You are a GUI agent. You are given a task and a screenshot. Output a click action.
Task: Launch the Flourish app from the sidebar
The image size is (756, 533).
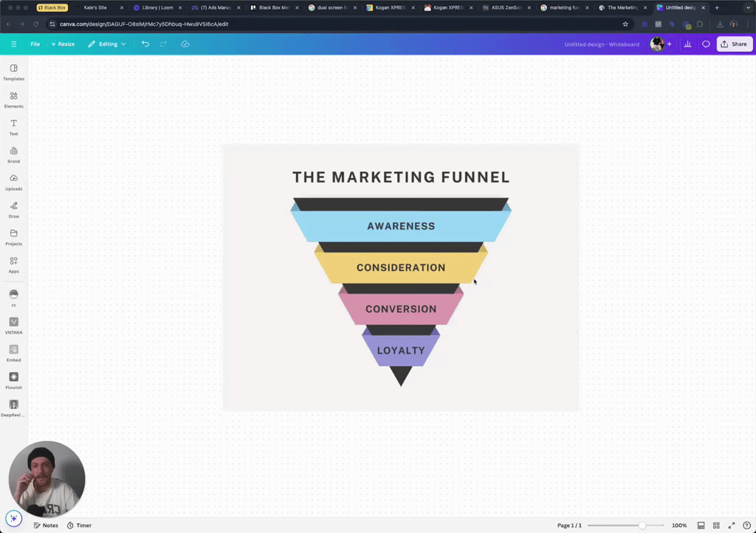[13, 379]
